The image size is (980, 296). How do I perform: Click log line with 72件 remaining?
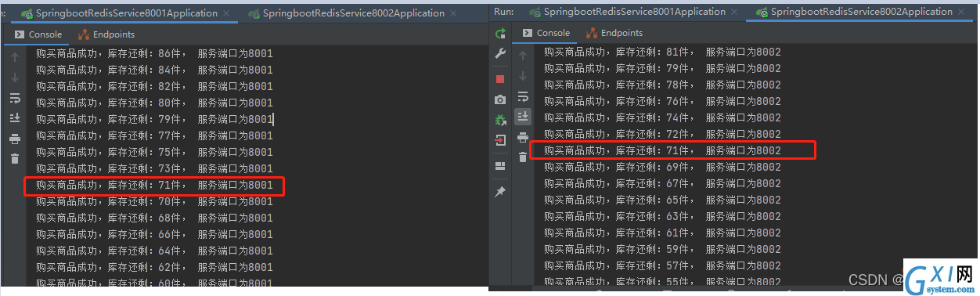(662, 134)
